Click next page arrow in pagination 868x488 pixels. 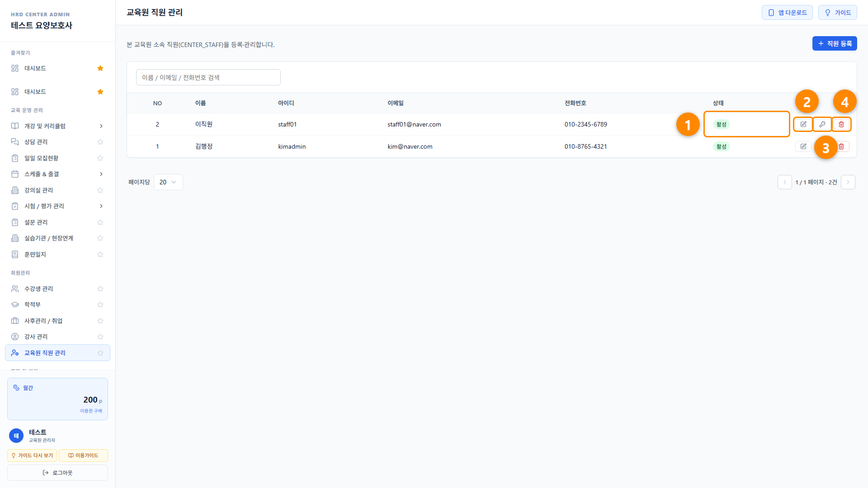(x=848, y=182)
